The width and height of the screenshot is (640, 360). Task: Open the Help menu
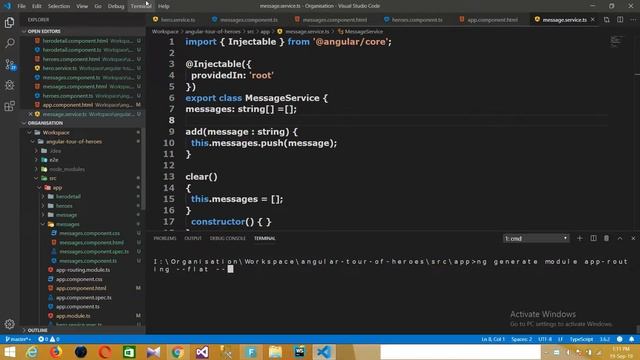click(164, 6)
